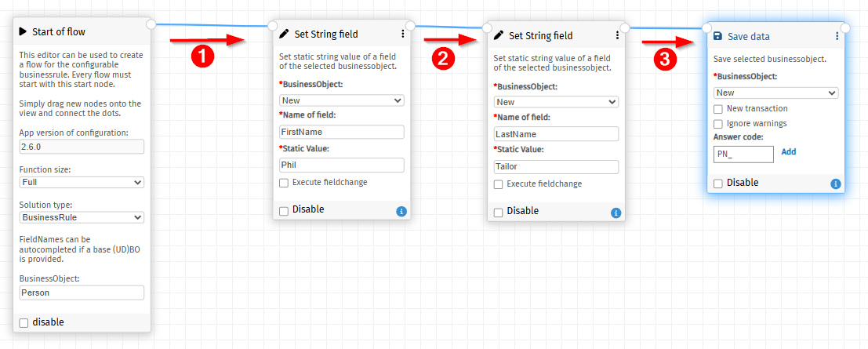
Task: Click the Save data floppy disk icon
Action: (718, 36)
